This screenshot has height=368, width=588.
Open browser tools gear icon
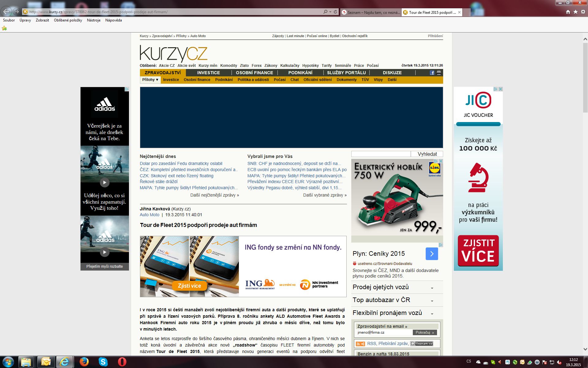(x=583, y=12)
